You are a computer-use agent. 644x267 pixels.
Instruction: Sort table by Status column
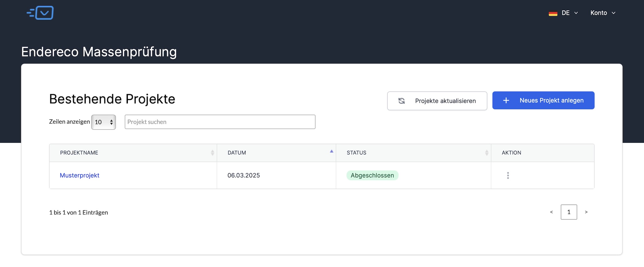(413, 153)
